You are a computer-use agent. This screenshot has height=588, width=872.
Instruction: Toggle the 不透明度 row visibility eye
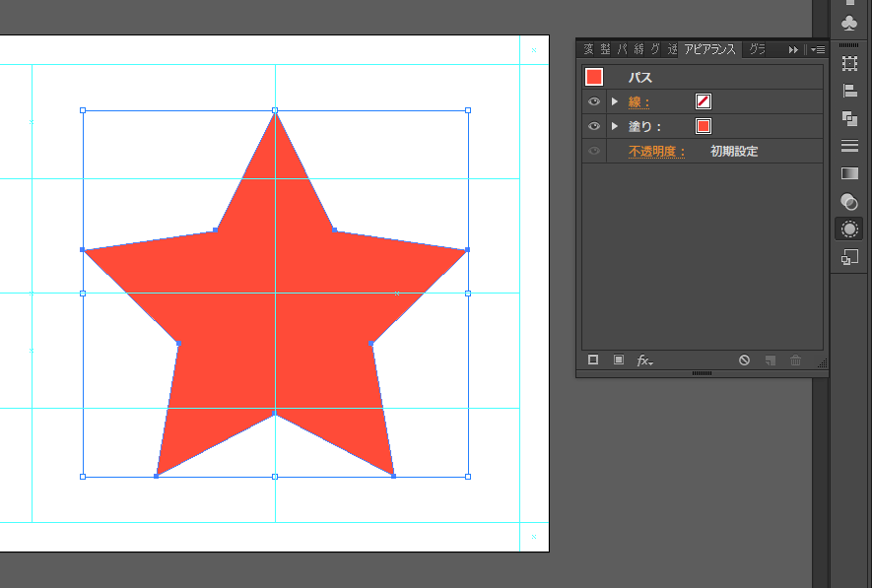[x=593, y=151]
